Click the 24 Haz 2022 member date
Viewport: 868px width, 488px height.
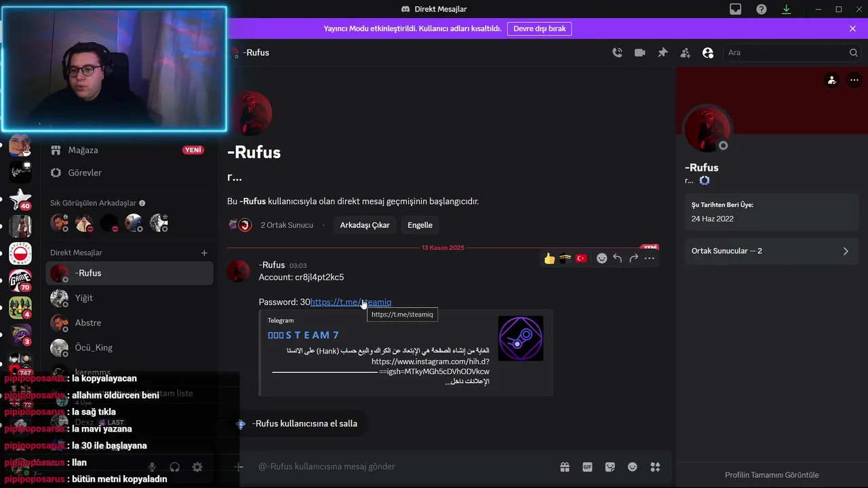point(712,219)
